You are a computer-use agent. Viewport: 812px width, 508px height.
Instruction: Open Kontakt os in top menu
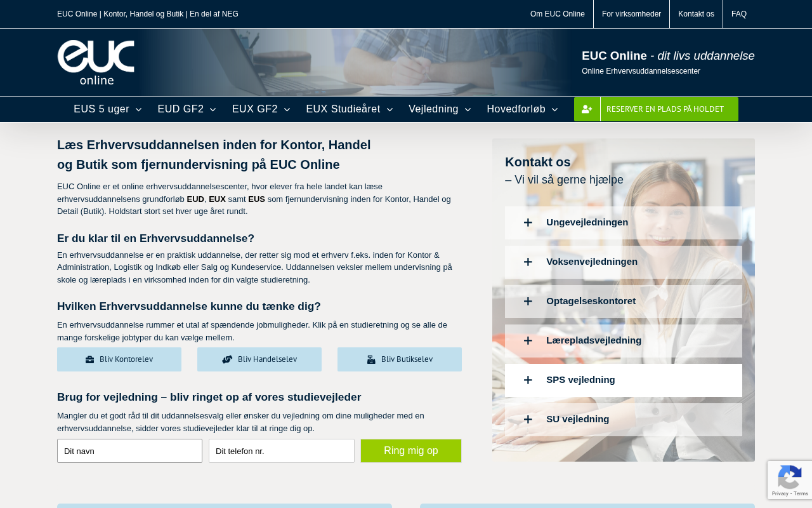(696, 14)
